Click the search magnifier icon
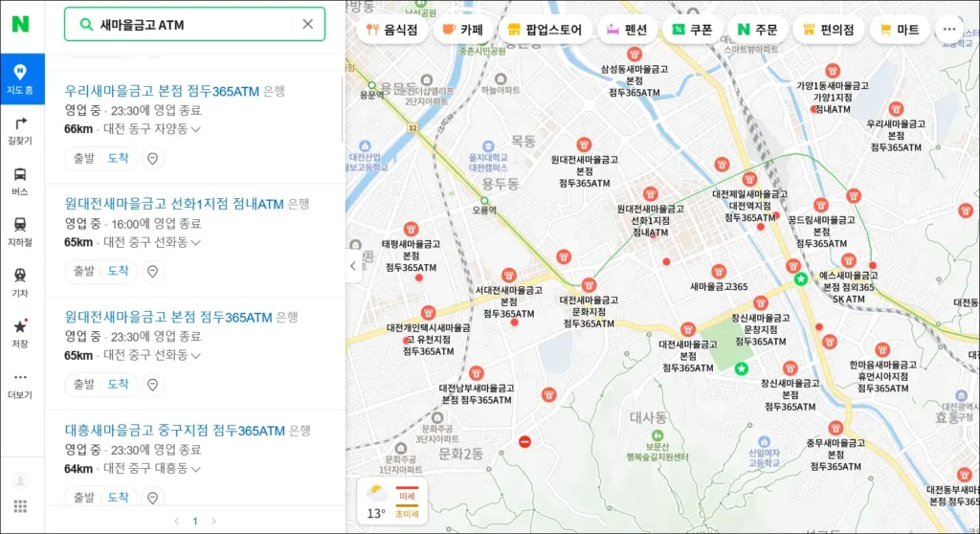The width and height of the screenshot is (980, 534). 86,24
